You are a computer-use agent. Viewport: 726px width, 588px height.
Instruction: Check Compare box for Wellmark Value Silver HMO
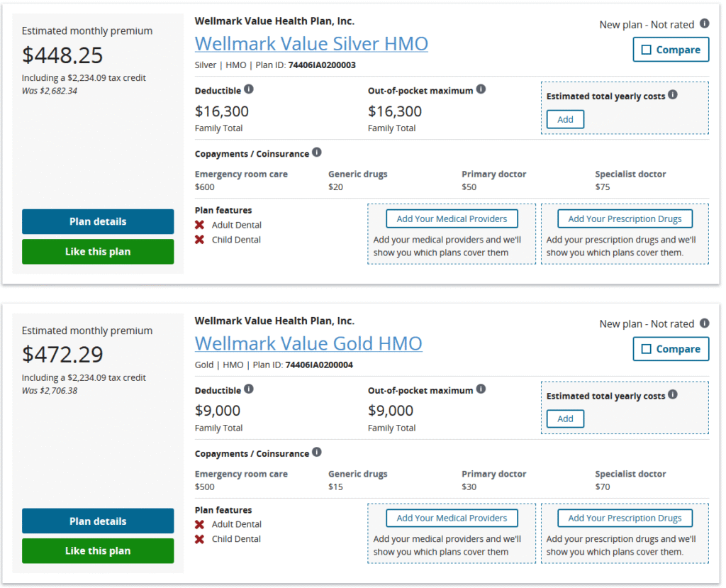point(646,50)
